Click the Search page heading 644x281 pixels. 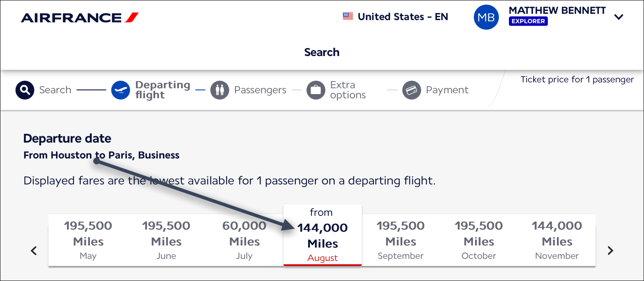click(322, 52)
